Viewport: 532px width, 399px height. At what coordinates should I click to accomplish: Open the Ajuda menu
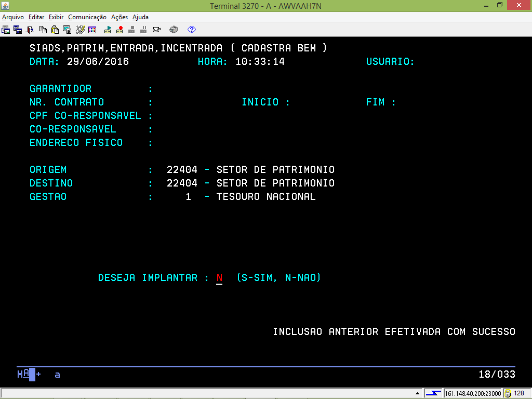pyautogui.click(x=140, y=17)
